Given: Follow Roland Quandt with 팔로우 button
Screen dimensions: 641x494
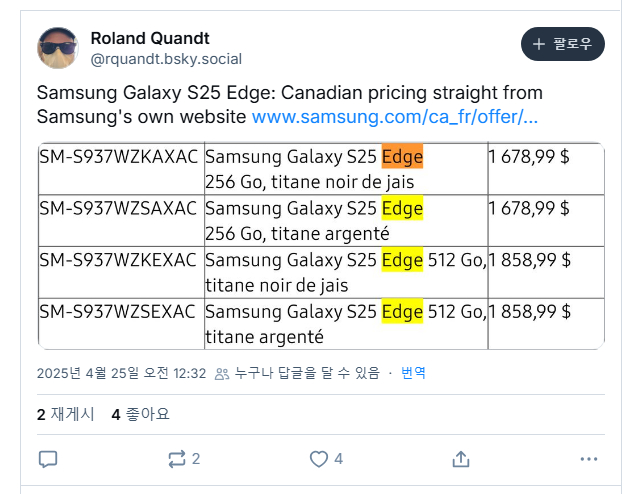Looking at the screenshot, I should (563, 44).
